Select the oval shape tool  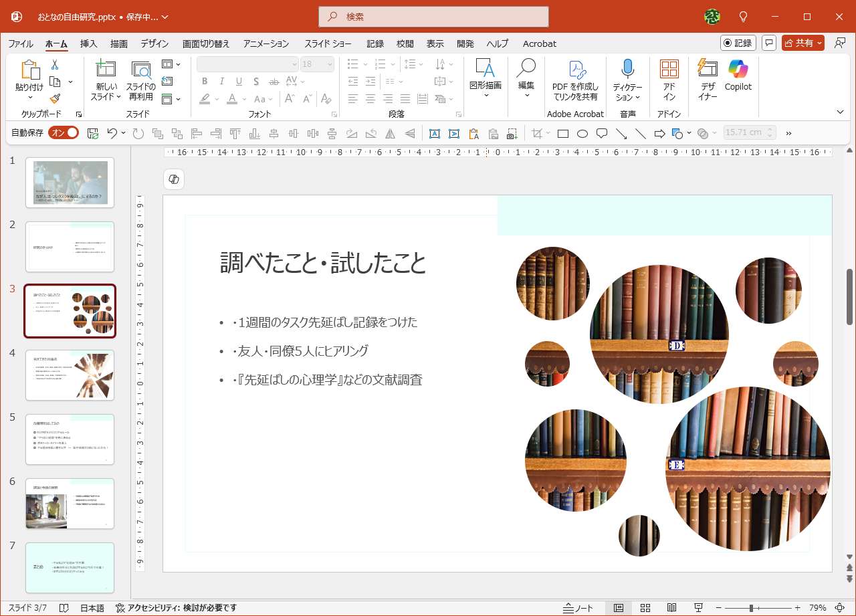click(x=582, y=133)
